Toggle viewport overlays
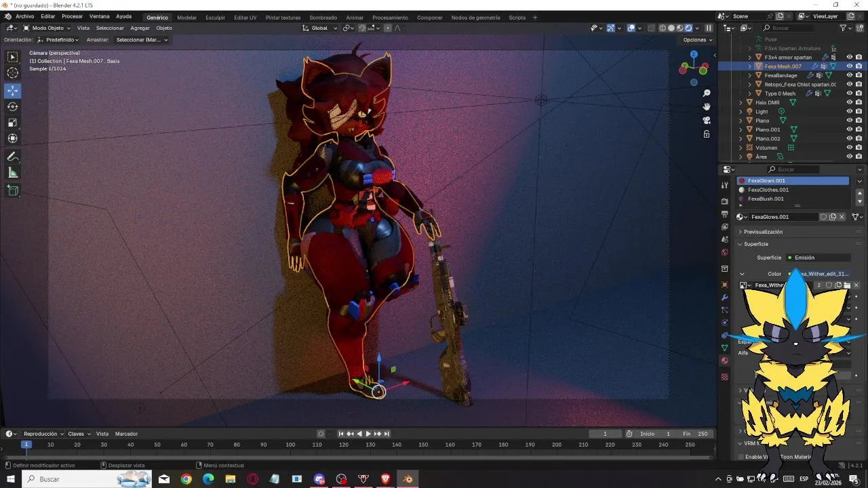The image size is (868, 488). (x=631, y=28)
